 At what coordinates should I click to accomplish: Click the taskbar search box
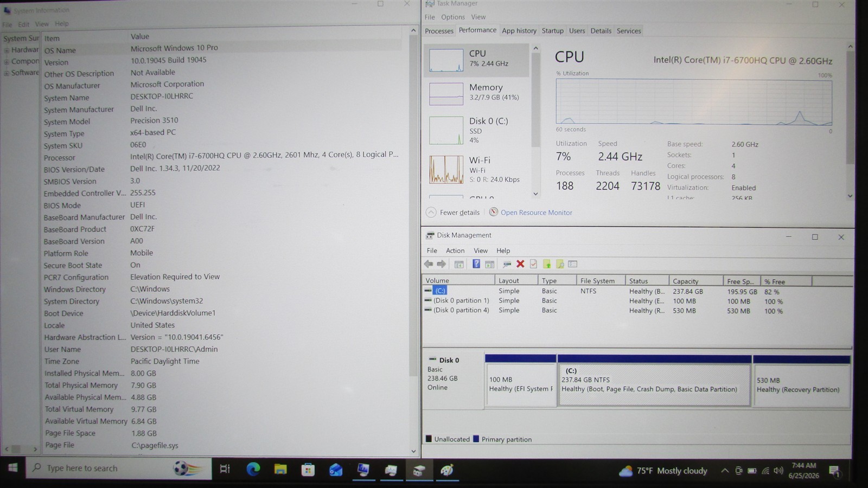pos(119,468)
